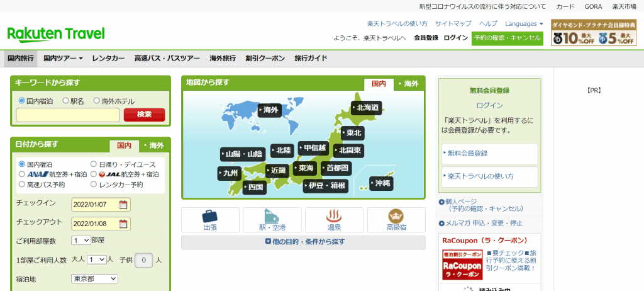Switch to 国内 tab in map search
Image resolution: width=644 pixels, height=291 pixels.
[379, 84]
